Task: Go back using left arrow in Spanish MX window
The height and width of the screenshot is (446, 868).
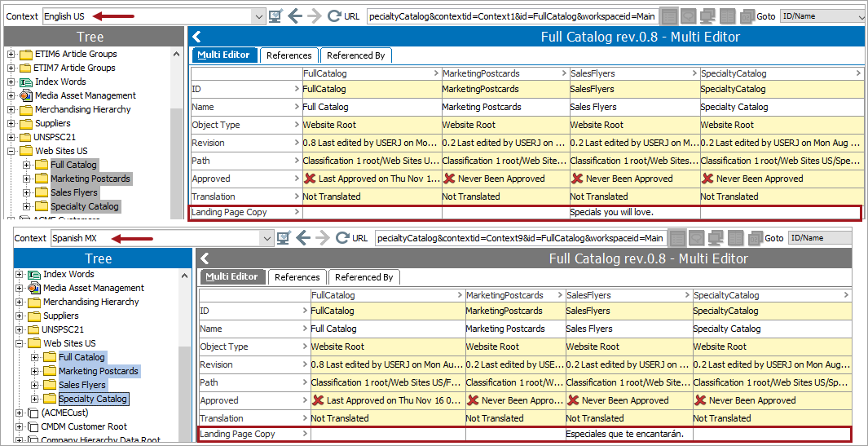Action: tap(303, 238)
